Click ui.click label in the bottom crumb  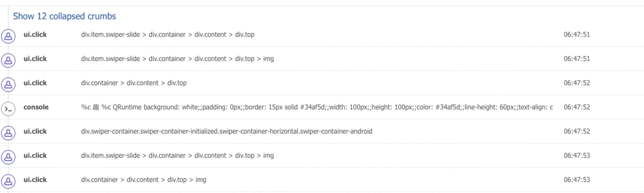35,180
